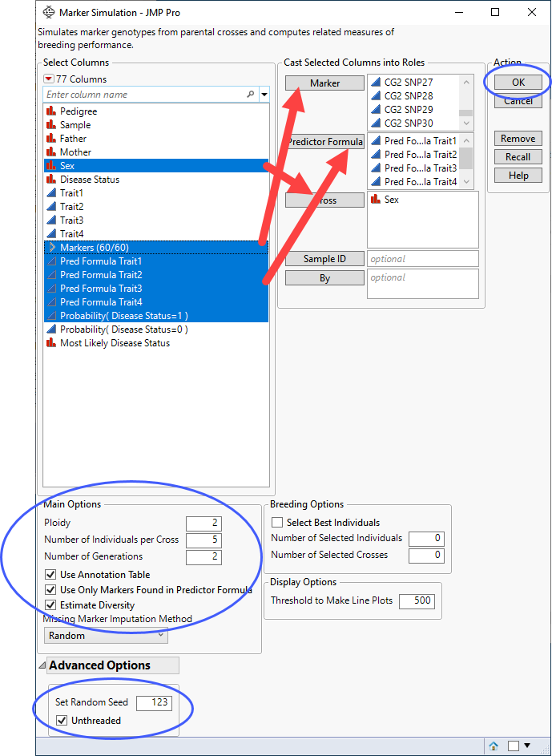Click Number of Selected Crosses field
552x756 pixels.
426,556
